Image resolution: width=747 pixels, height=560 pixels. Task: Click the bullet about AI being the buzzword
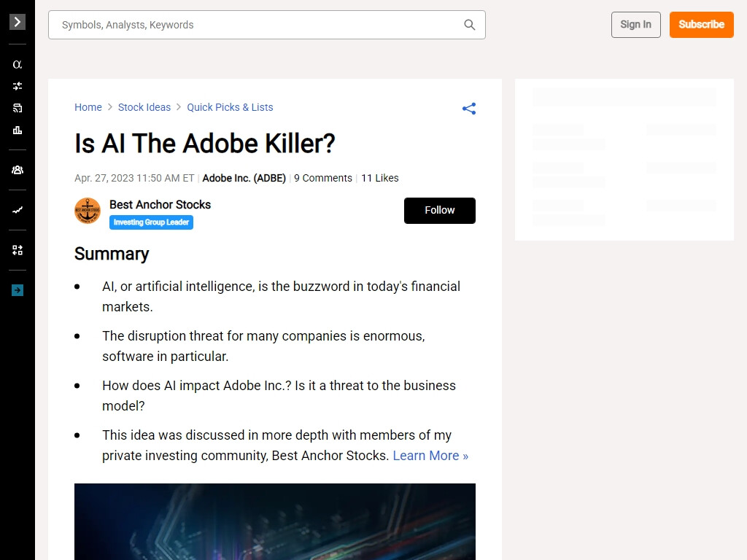281,297
